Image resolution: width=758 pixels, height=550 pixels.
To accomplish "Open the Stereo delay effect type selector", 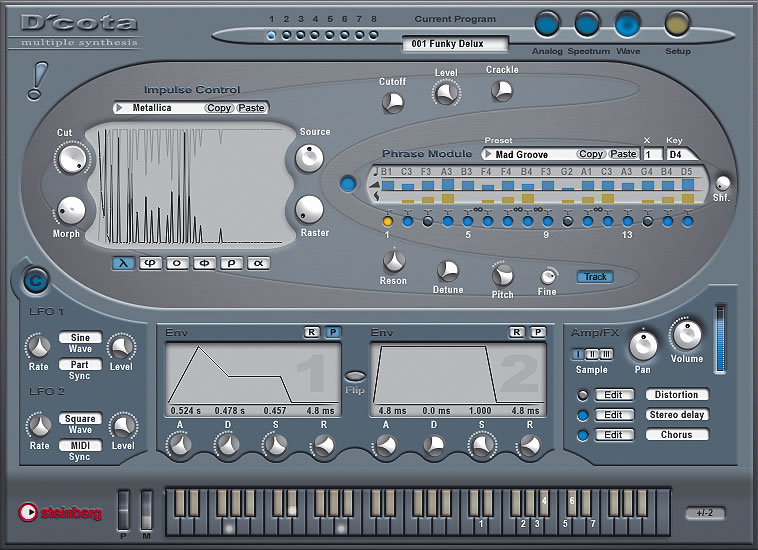I will tap(677, 415).
